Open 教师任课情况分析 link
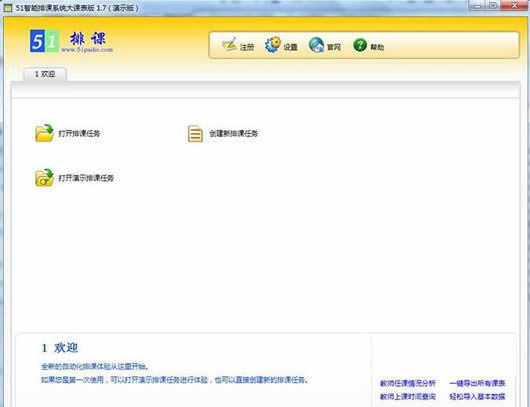 (408, 383)
